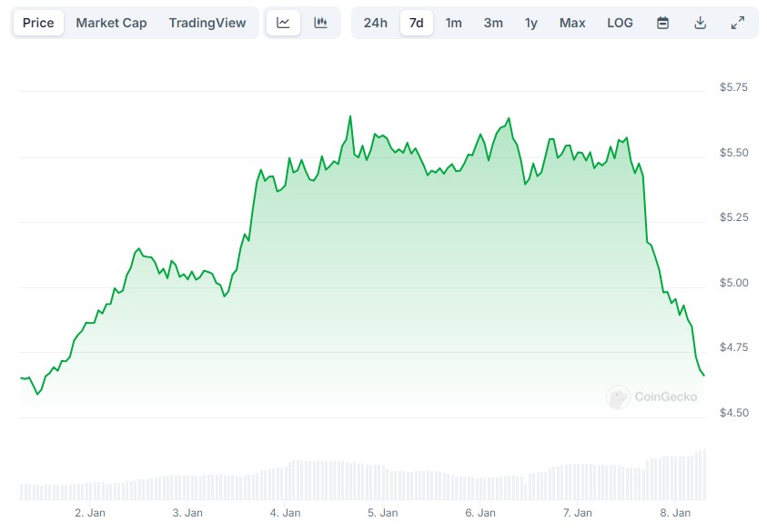Click the 3. Jan date label
Screen dimensions: 767x532
click(187, 512)
